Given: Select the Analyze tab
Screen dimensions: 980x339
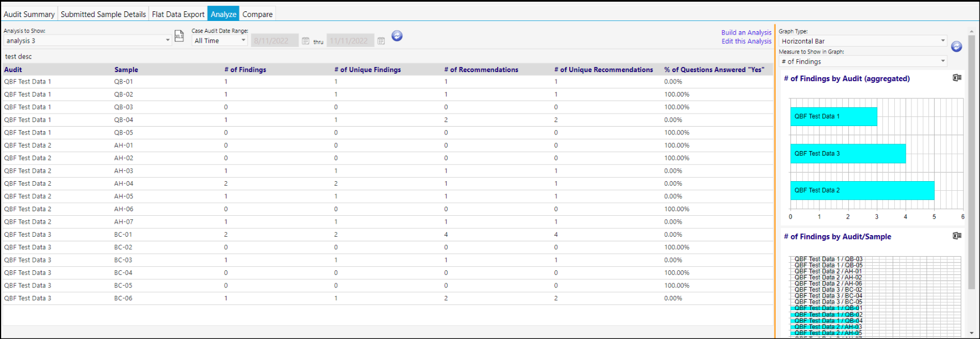Looking at the screenshot, I should [224, 14].
